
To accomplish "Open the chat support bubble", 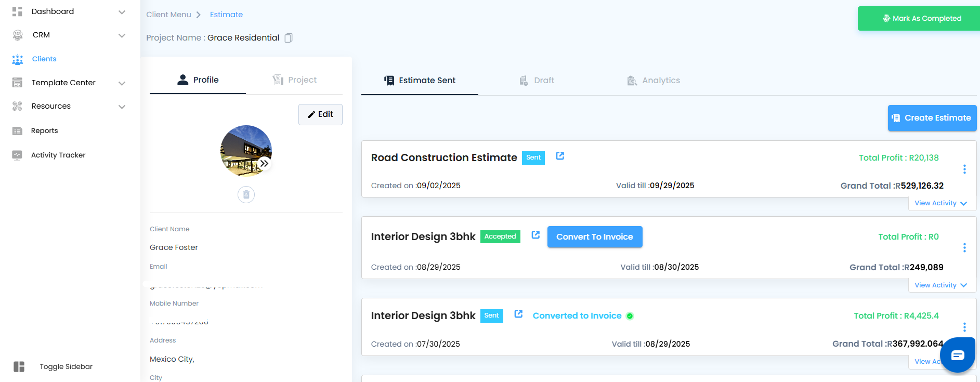I will 957,355.
